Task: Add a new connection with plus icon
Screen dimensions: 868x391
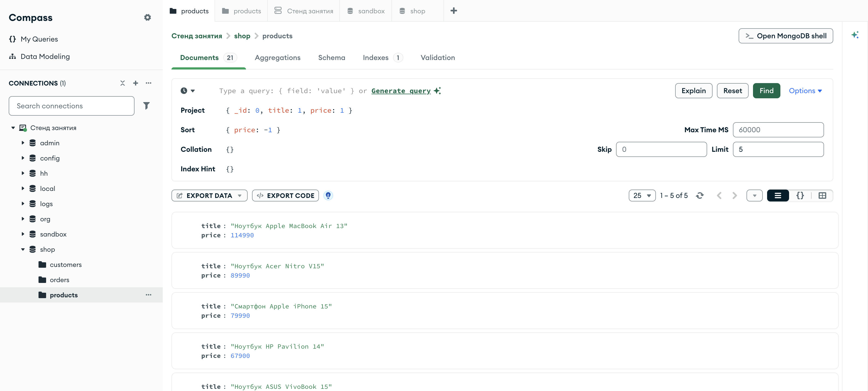Action: 135,83
